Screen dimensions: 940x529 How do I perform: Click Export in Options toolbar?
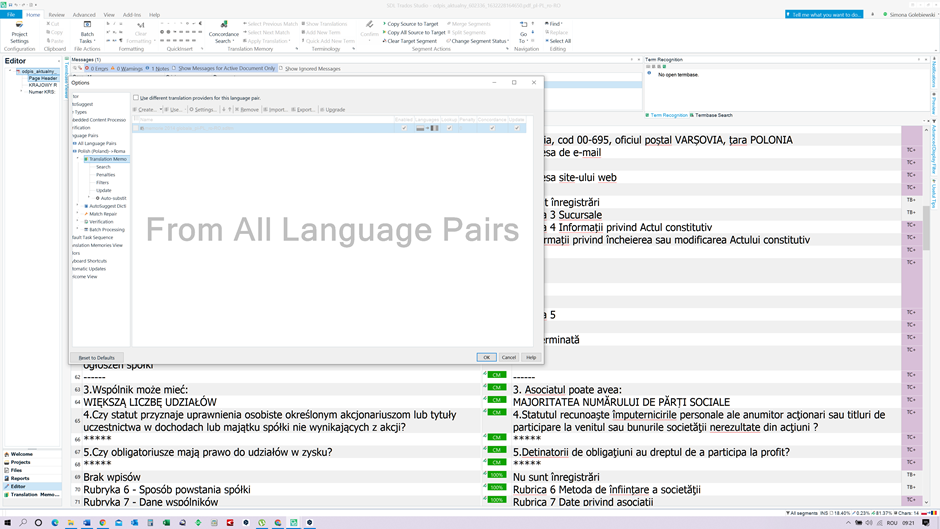(x=303, y=110)
